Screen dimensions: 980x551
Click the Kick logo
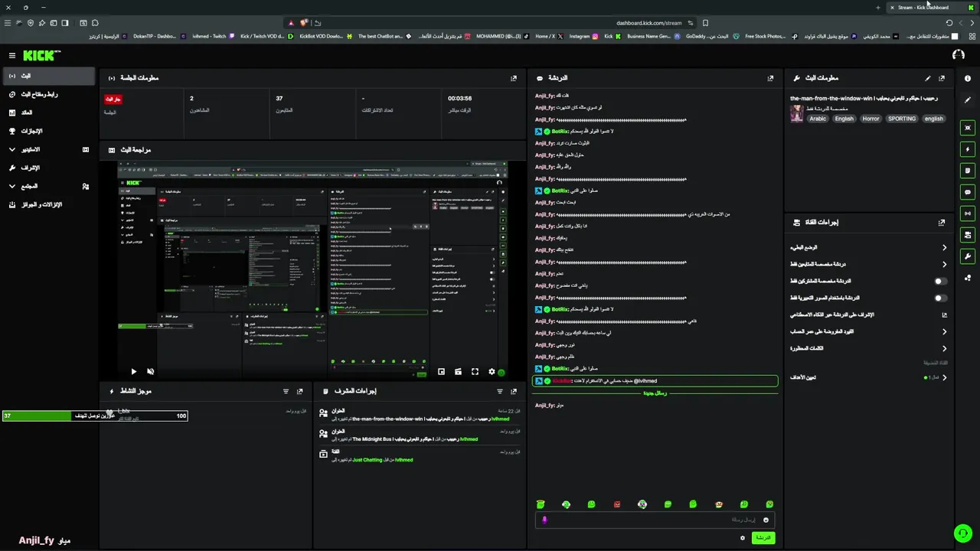[x=41, y=55]
